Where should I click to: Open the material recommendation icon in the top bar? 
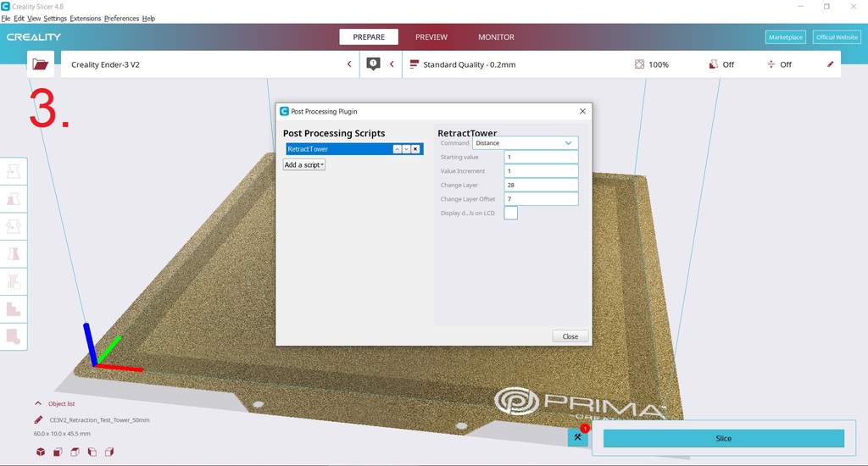point(373,64)
